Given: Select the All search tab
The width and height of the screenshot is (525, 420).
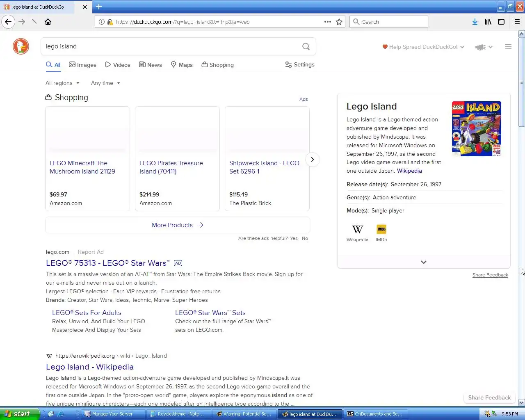Looking at the screenshot, I should click(x=53, y=65).
